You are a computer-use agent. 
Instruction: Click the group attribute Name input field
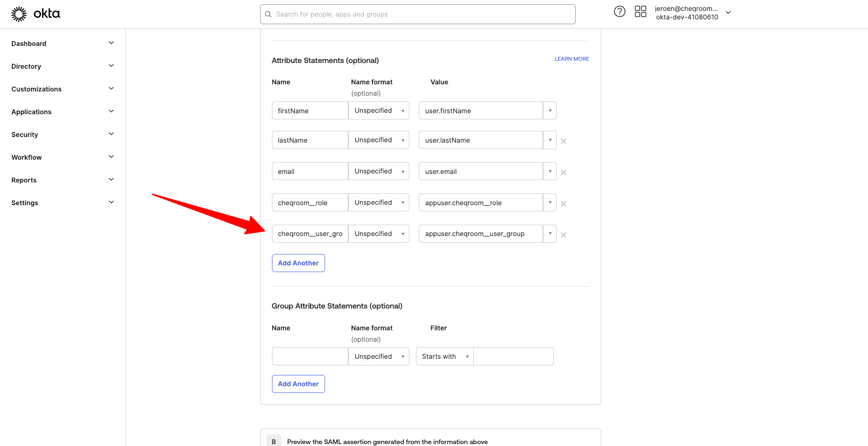point(310,356)
